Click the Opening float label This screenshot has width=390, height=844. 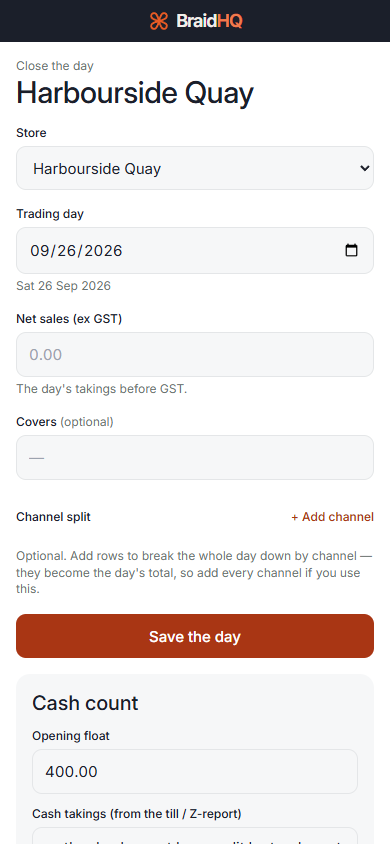[71, 736]
